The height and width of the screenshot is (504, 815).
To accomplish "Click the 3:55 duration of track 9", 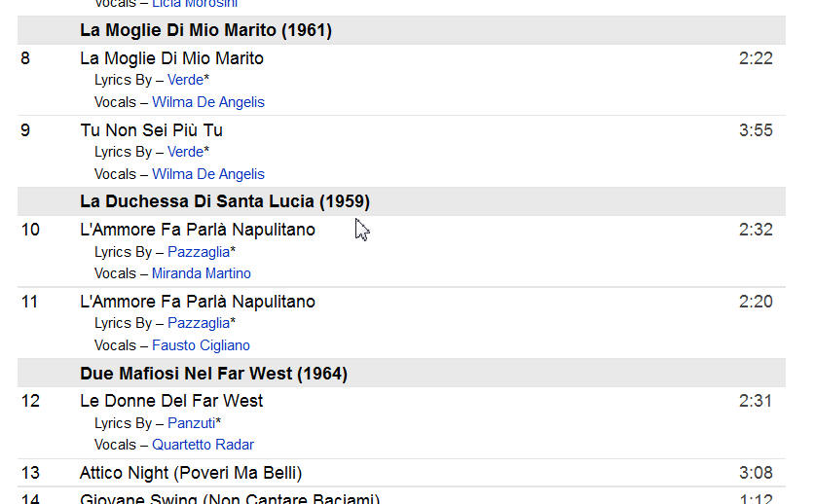I will [x=756, y=130].
